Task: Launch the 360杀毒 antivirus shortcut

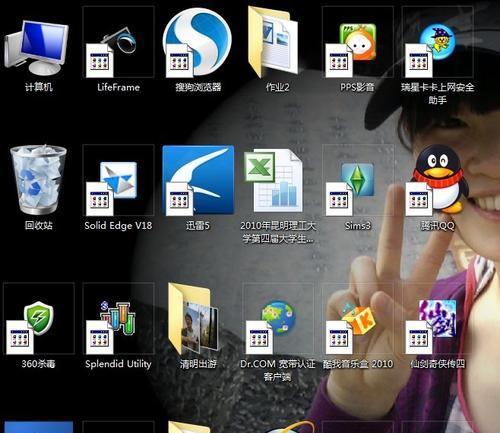Action: 39,318
